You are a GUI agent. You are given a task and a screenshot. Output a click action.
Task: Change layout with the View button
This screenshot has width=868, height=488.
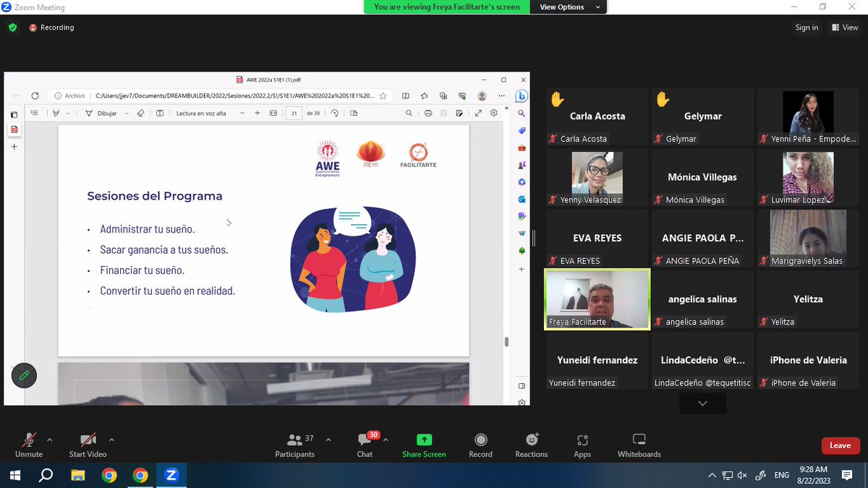(844, 27)
